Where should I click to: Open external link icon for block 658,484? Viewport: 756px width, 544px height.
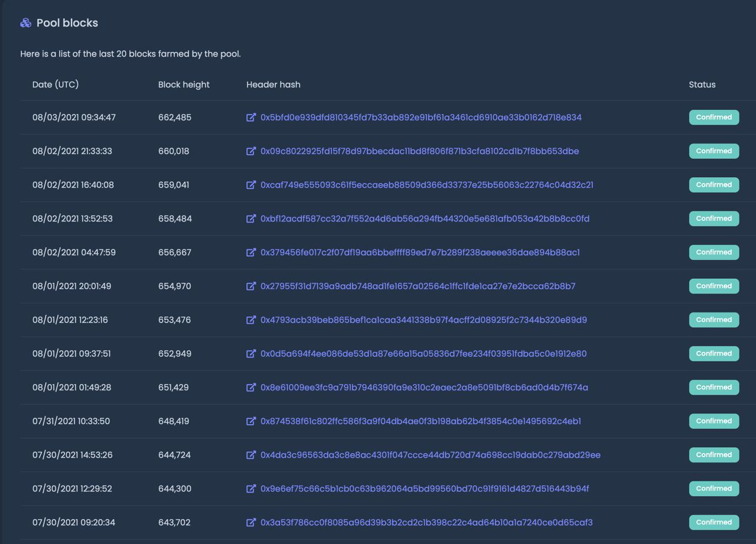[x=251, y=219]
